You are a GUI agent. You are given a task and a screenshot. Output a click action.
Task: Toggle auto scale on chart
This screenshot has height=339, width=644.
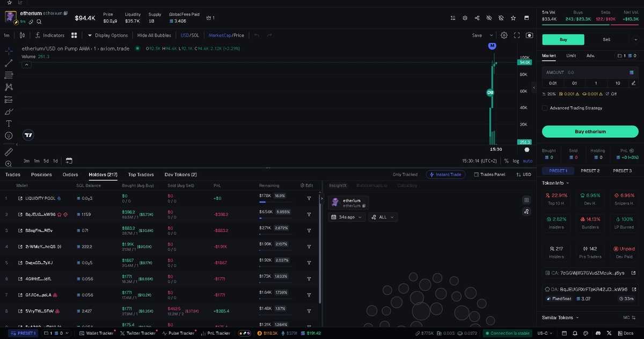[528, 161]
